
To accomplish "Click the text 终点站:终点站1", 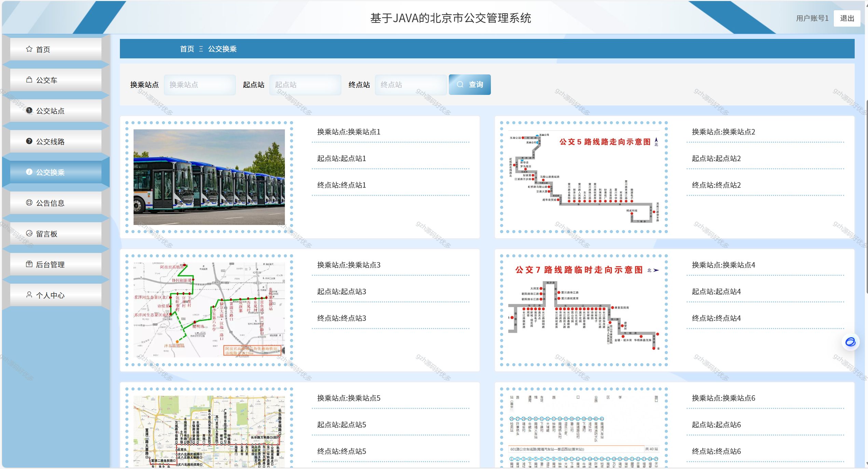I will (x=342, y=185).
